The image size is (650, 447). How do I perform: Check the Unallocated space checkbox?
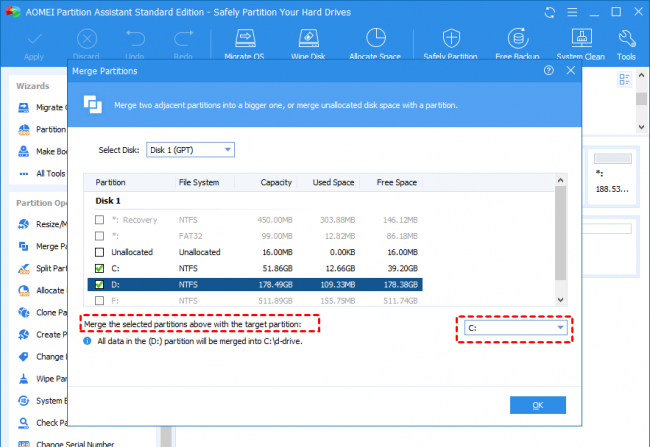tap(99, 252)
